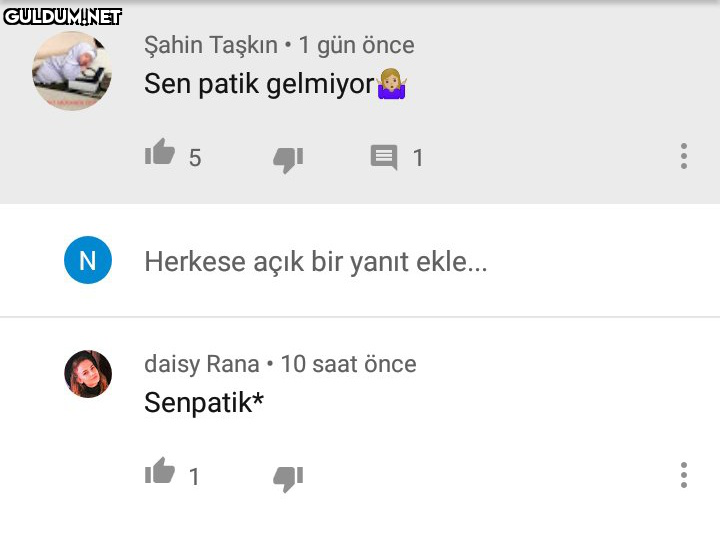This screenshot has width=720, height=553.
Task: Tap thumbs down on daisy Rana's reply
Action: point(288,477)
